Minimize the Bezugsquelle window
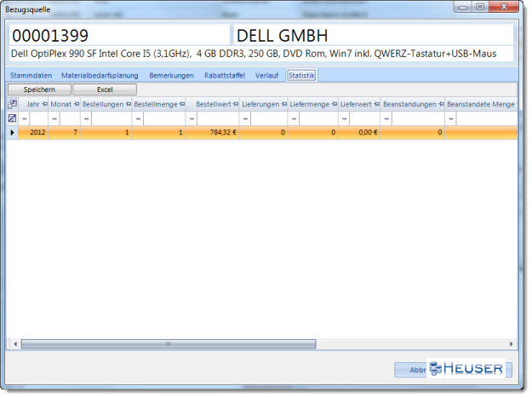 tap(463, 7)
